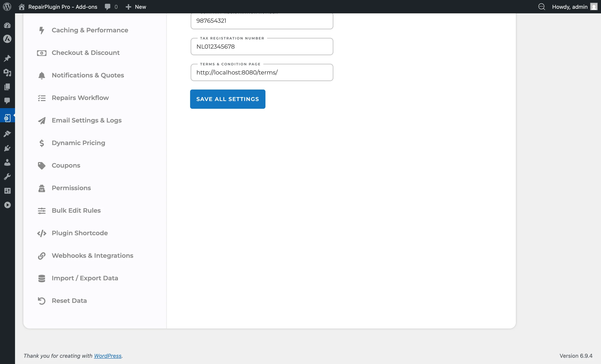
Task: Open the Appearance paintbrush icon
Action: [7, 133]
